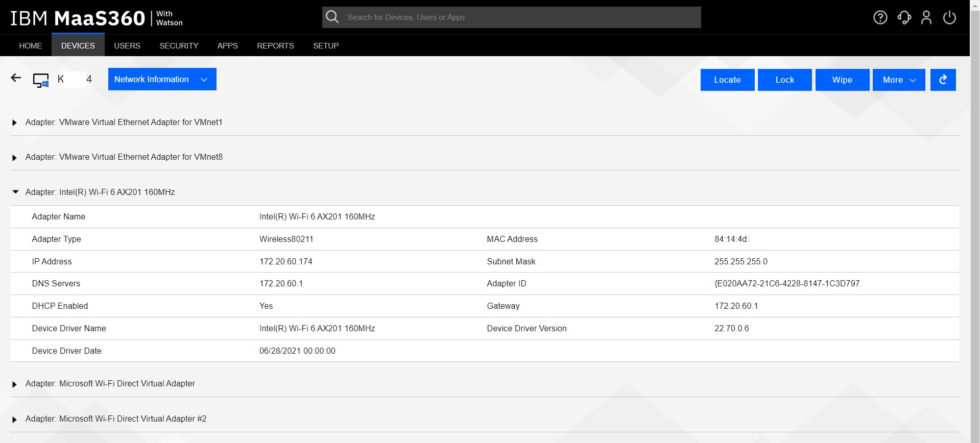The width and height of the screenshot is (980, 443).
Task: Click the Lock button
Action: [x=784, y=80]
